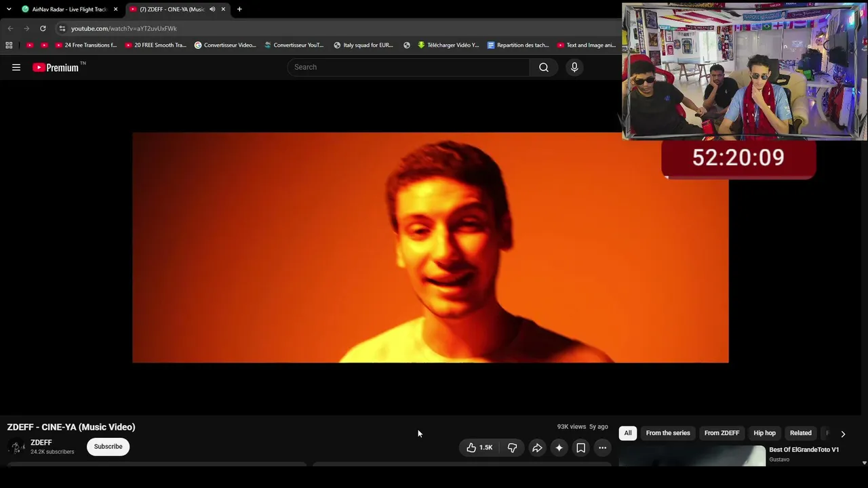
Task: Click the 24.2K subscribers text
Action: coord(52,452)
